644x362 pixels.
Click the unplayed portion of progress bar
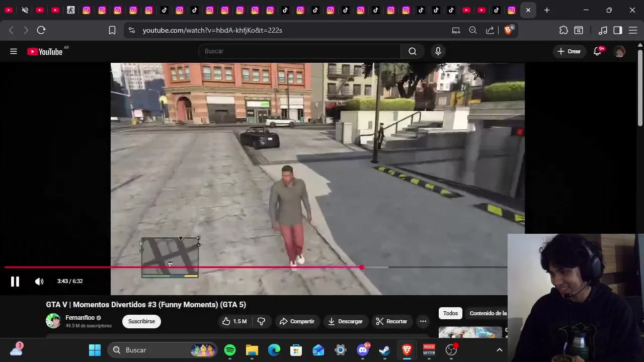(x=447, y=267)
